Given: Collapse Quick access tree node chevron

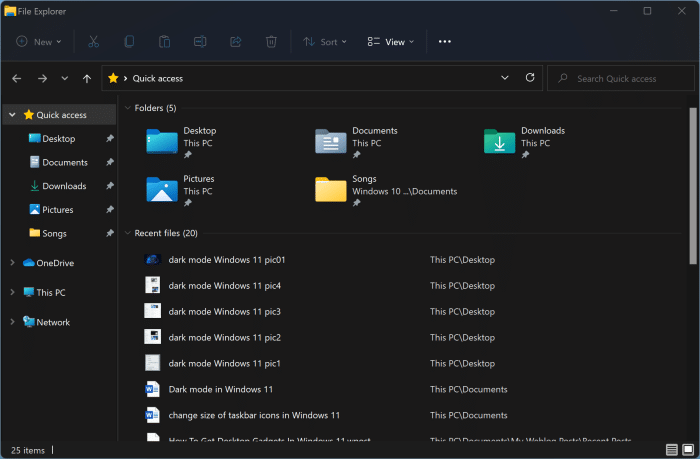Looking at the screenshot, I should (x=12, y=115).
